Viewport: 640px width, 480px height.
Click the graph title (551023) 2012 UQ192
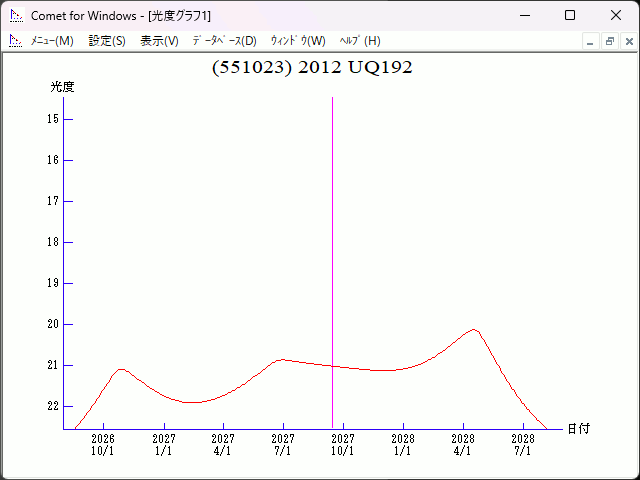[x=312, y=68]
